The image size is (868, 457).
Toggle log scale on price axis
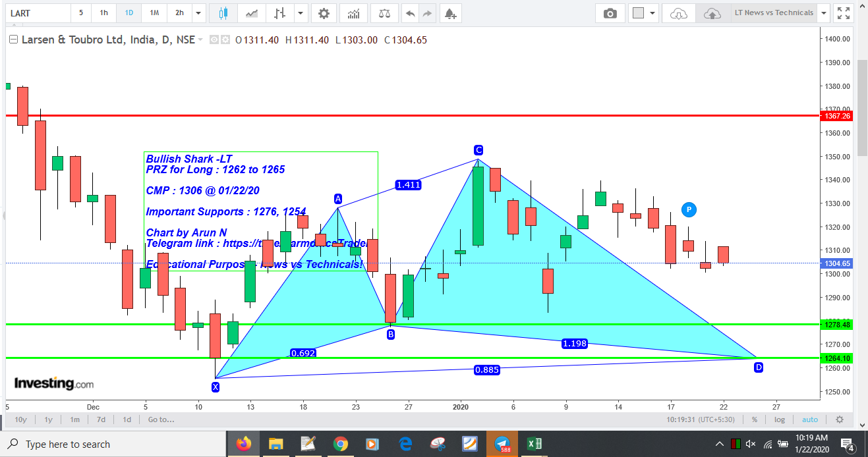click(x=780, y=419)
